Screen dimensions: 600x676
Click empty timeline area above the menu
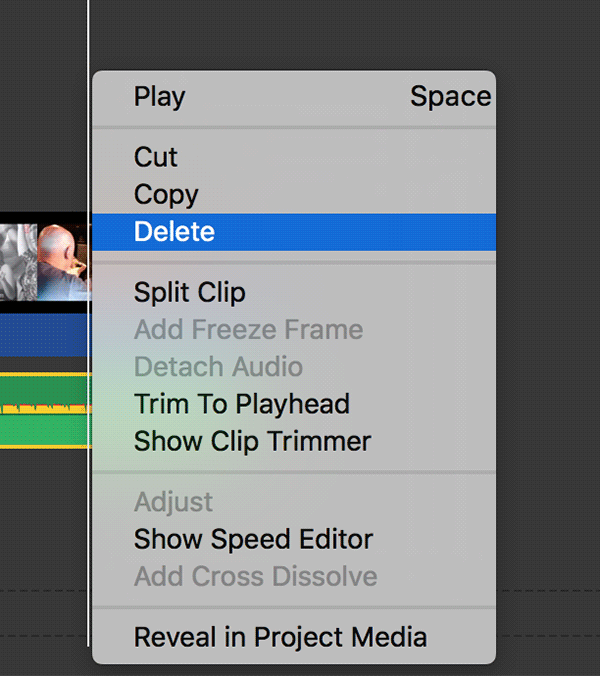click(300, 35)
